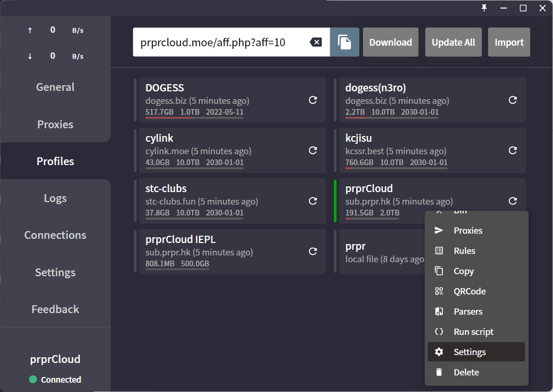
Task: Select Run script in context menu
Action: tap(473, 332)
